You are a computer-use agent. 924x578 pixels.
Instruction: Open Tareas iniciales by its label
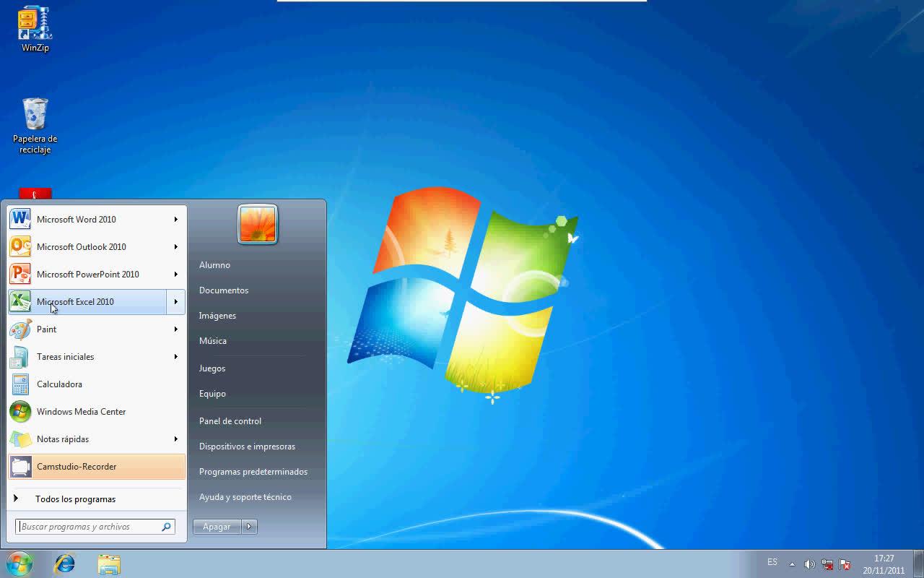pyautogui.click(x=66, y=357)
